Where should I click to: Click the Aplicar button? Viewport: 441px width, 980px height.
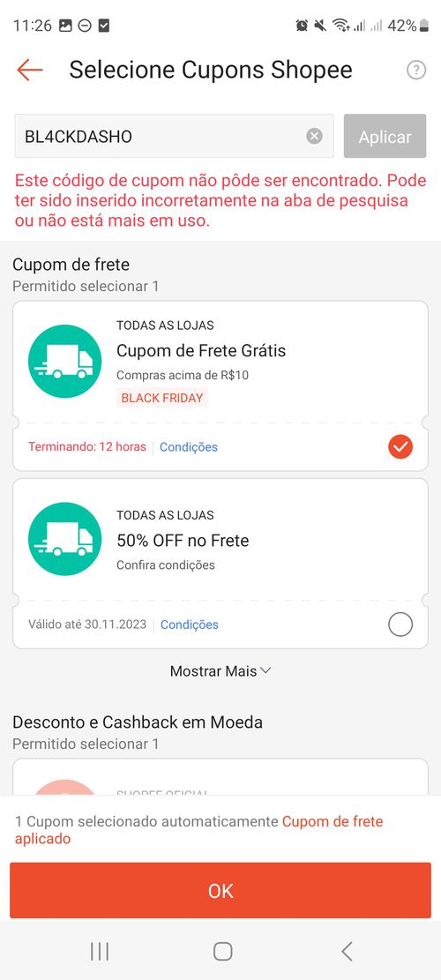click(x=385, y=136)
